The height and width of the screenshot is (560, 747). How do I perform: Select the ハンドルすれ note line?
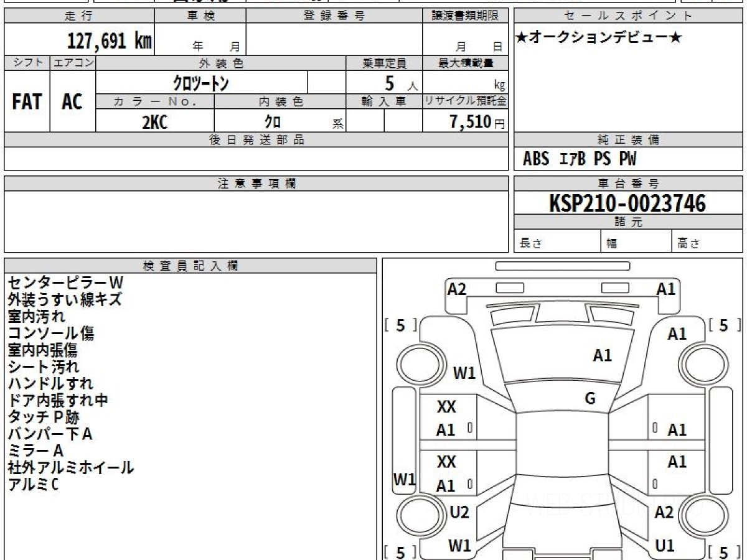pyautogui.click(x=50, y=383)
